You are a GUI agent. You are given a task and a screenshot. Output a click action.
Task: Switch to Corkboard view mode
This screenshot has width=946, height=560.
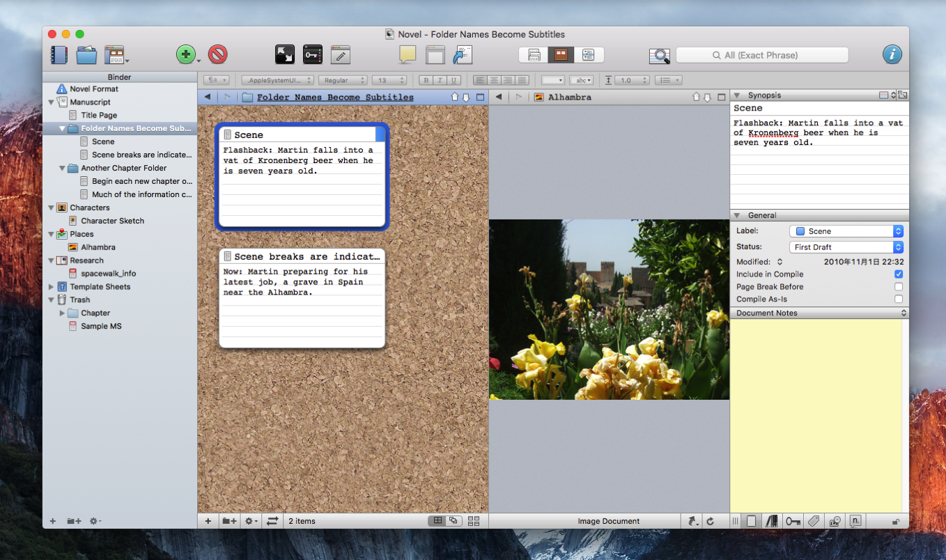click(559, 55)
